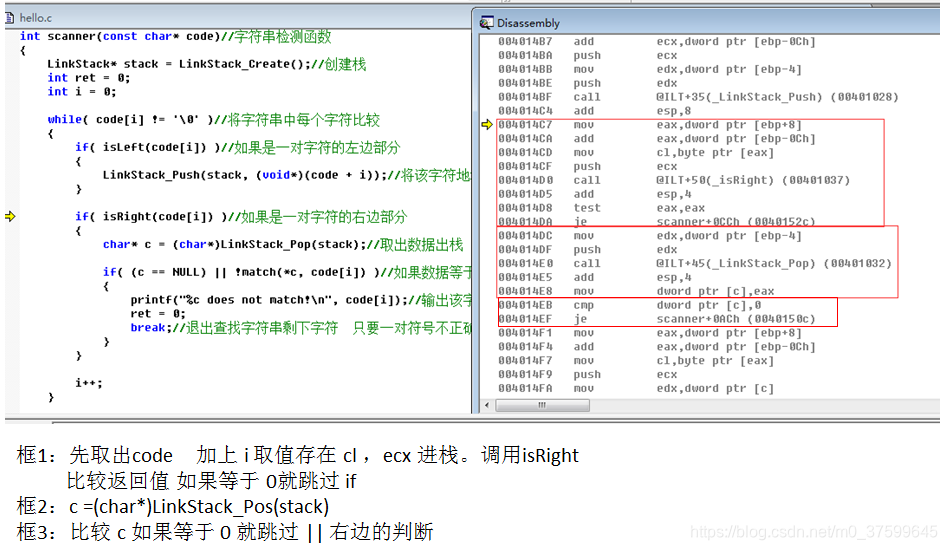
Task: Click the if( isRight(code[i]) ) line
Action: click(241, 217)
